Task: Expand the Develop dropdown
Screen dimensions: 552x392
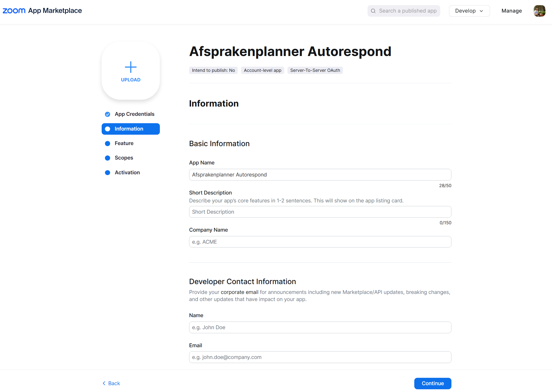Action: 469,11
